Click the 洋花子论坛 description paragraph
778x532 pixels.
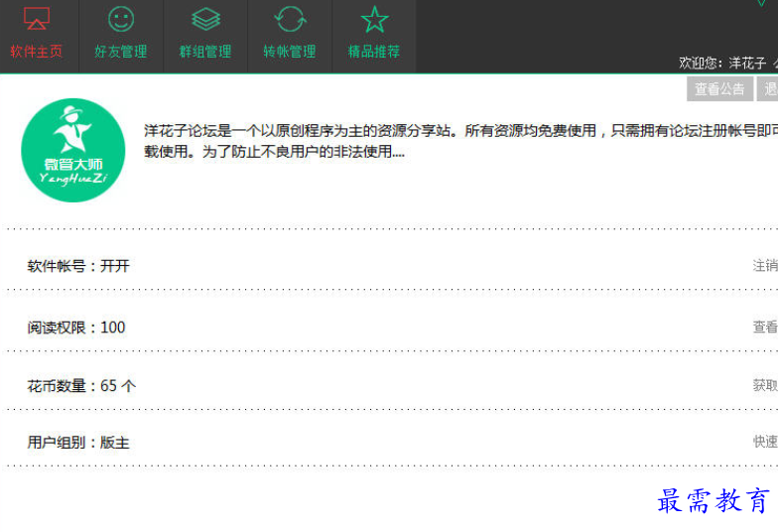[x=460, y=141]
